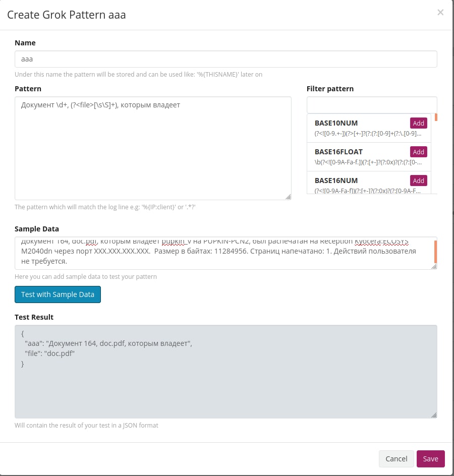Close the Create Grok Pattern dialog
This screenshot has width=454, height=476.
click(x=440, y=13)
